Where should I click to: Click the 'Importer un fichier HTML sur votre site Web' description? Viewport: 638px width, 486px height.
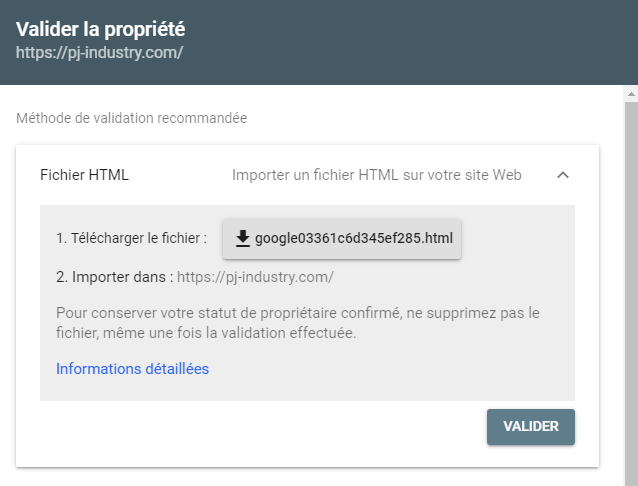377,175
